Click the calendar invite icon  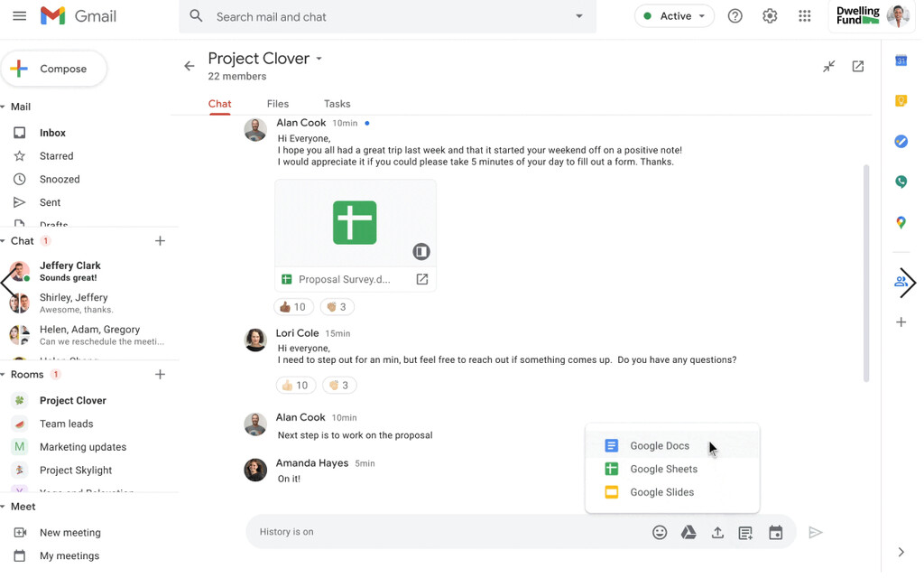pos(775,533)
